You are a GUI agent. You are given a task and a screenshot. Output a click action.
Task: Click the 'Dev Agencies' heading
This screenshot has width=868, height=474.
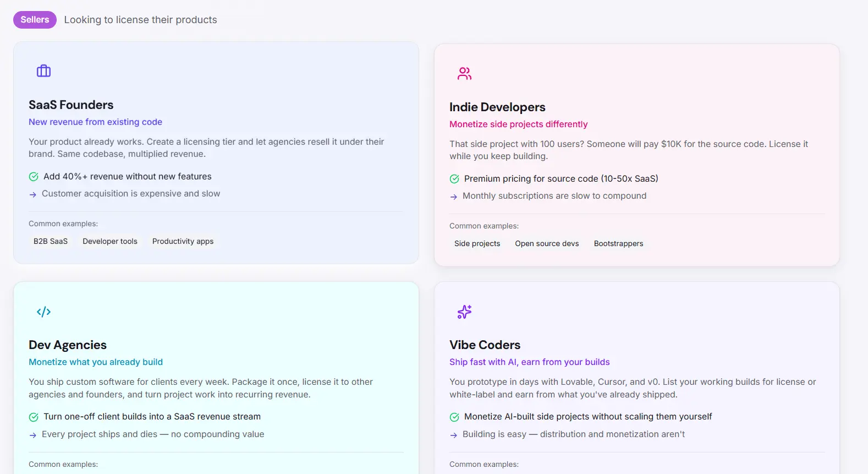tap(68, 345)
